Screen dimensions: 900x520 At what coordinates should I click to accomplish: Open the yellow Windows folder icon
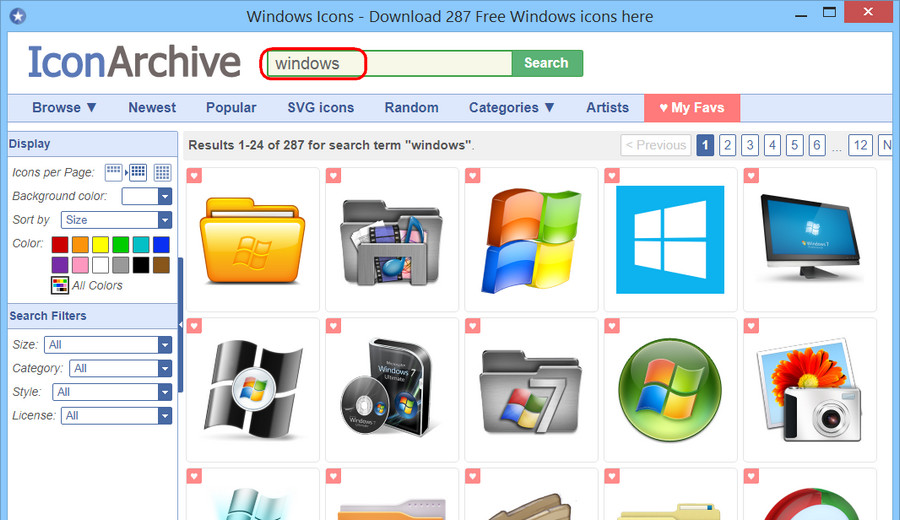coord(252,240)
